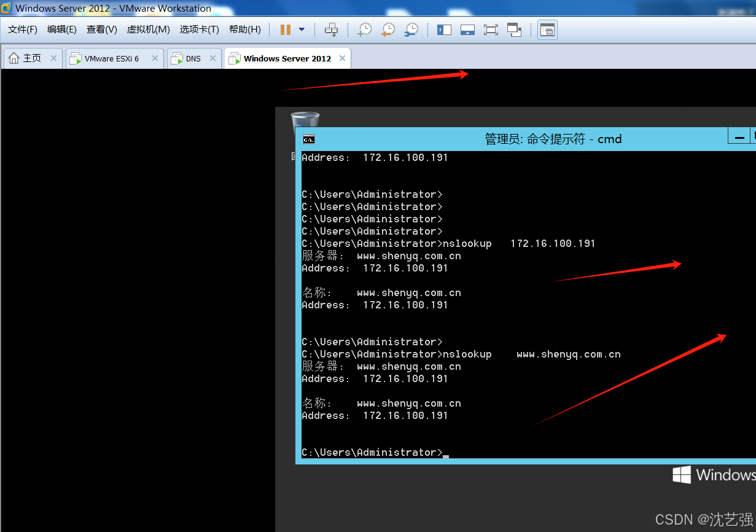
Task: Close the DNS tab
Action: (212, 58)
